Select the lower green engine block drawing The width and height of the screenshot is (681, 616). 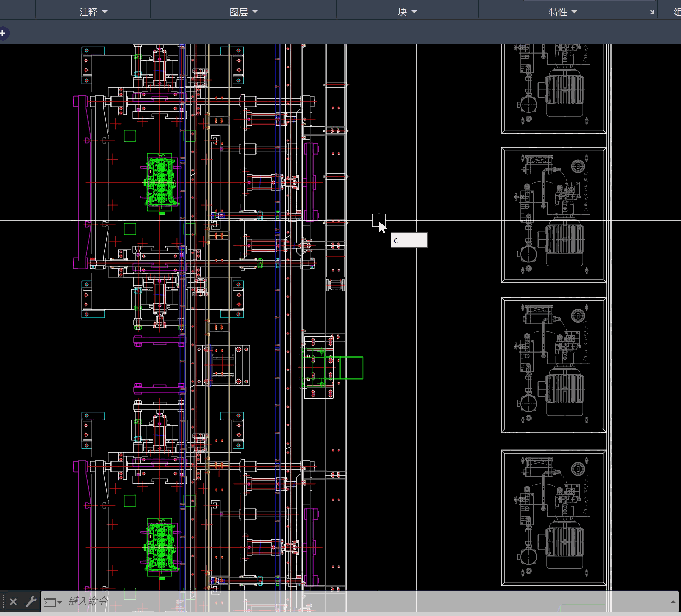pyautogui.click(x=160, y=546)
